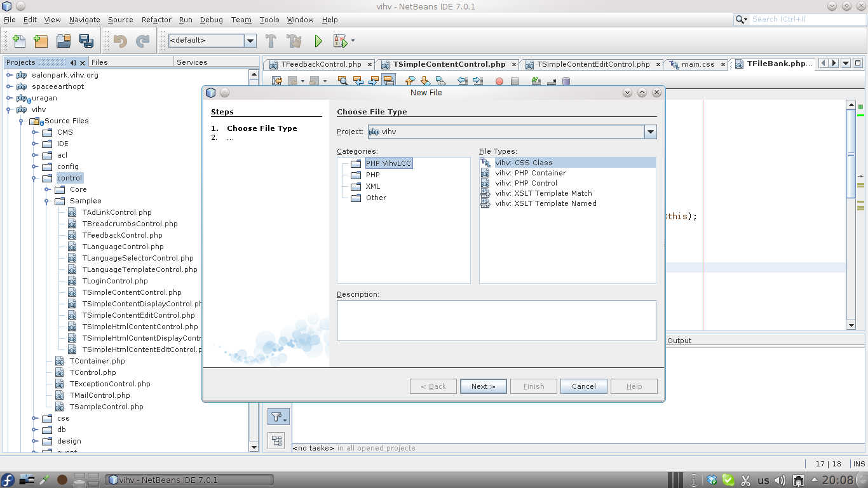Open the <default> configuration dropdown
Image resolution: width=868 pixels, height=488 pixels.
[x=250, y=41]
